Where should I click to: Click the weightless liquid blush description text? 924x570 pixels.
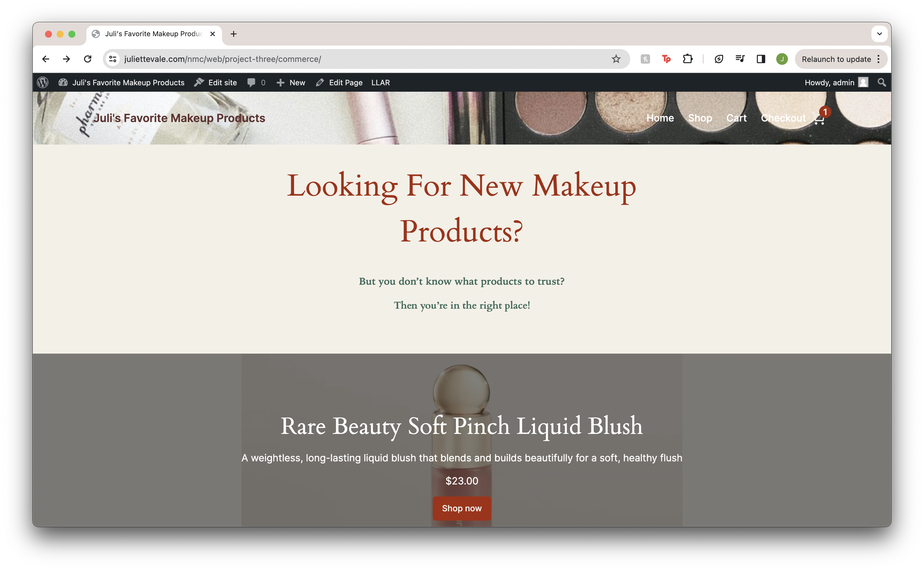461,458
